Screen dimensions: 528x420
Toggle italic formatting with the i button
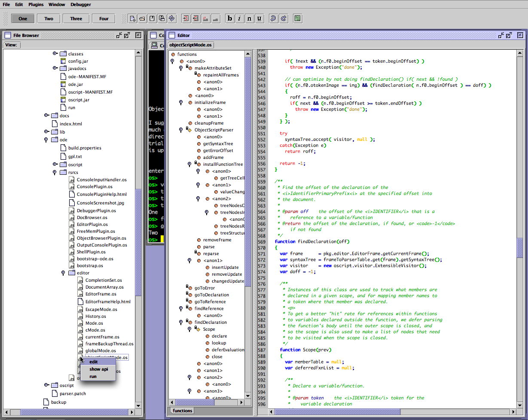[240, 18]
